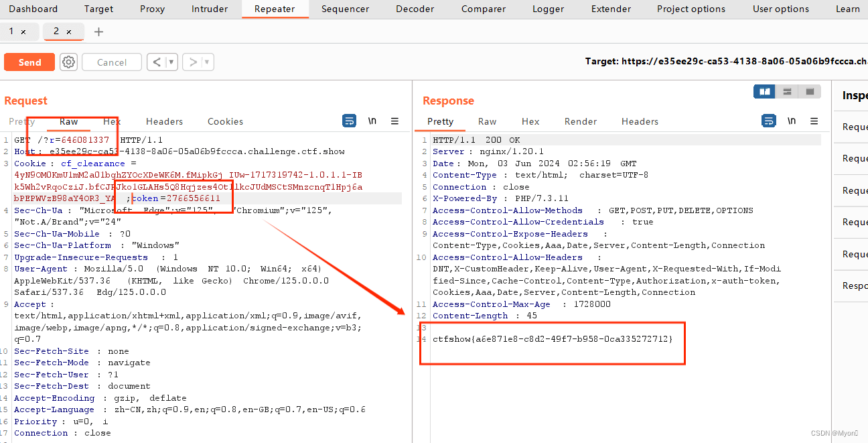868x443 pixels.
Task: Select the Repeater tab
Action: 275,9
